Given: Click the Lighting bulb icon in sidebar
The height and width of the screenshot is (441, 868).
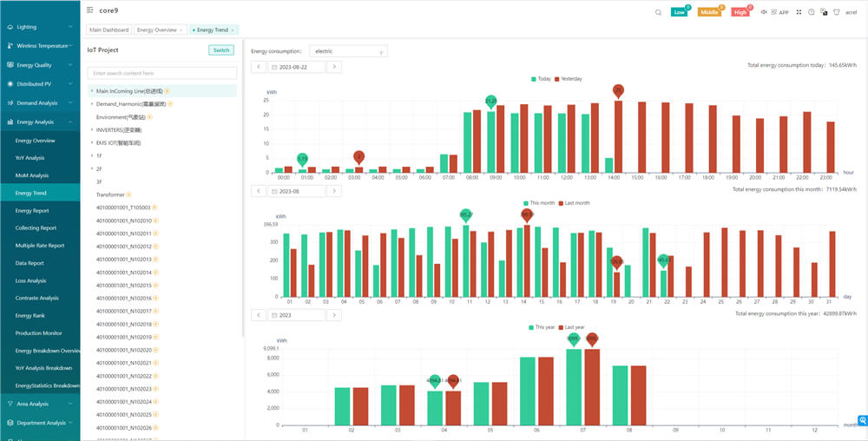Looking at the screenshot, I should click(x=10, y=27).
